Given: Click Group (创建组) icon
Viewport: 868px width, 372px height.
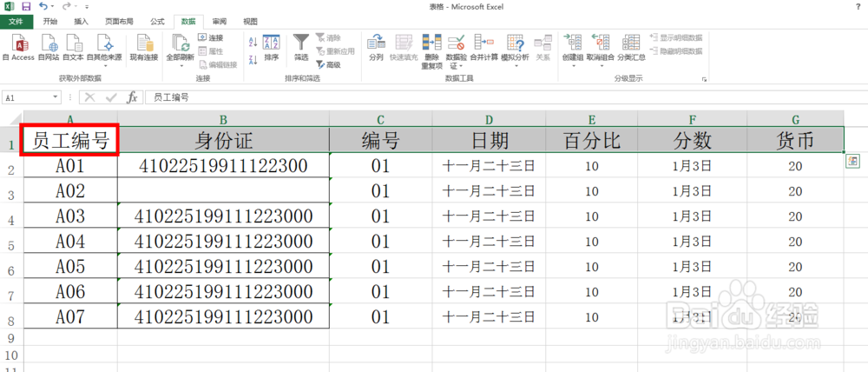Looking at the screenshot, I should coord(572,43).
